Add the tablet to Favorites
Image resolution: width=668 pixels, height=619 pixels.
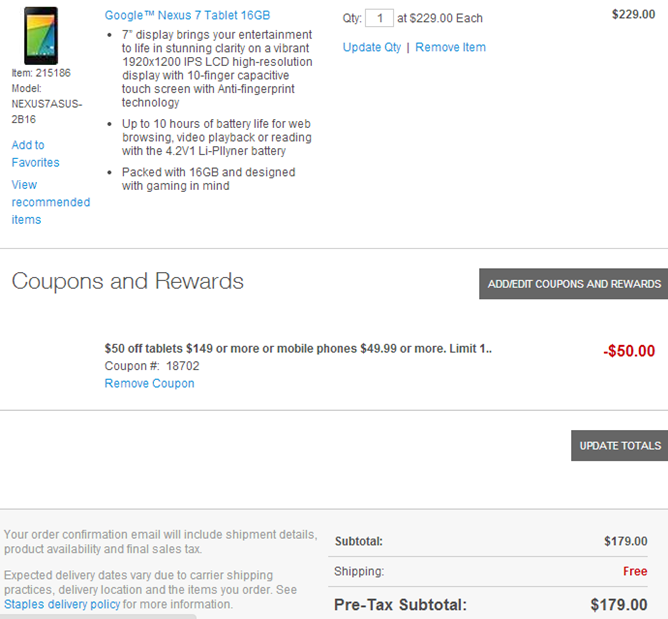tap(35, 154)
